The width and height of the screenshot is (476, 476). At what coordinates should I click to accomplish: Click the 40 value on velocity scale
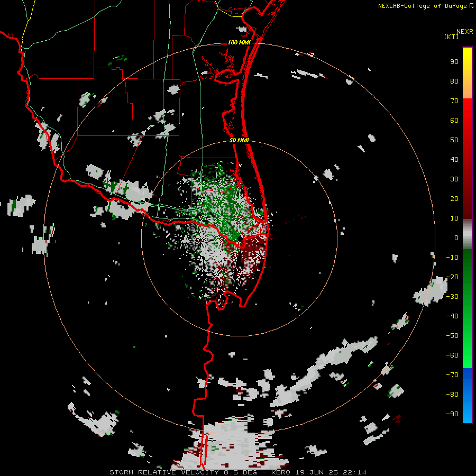[454, 160]
